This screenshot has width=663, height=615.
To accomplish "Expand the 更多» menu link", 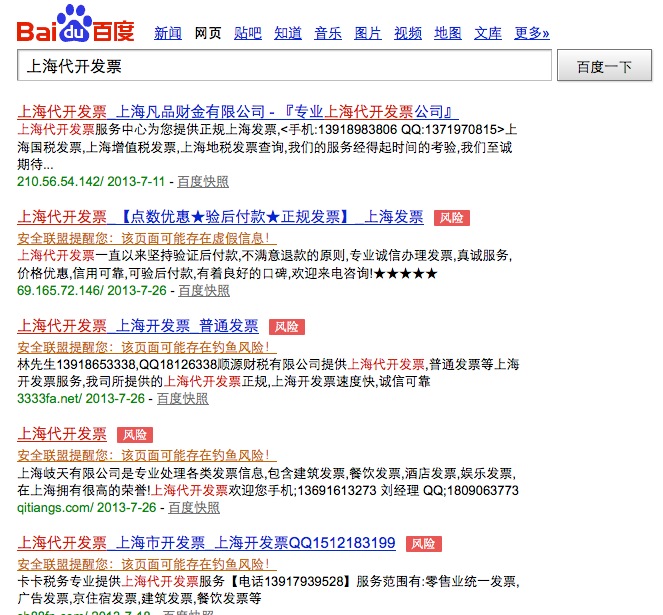I will [x=532, y=33].
